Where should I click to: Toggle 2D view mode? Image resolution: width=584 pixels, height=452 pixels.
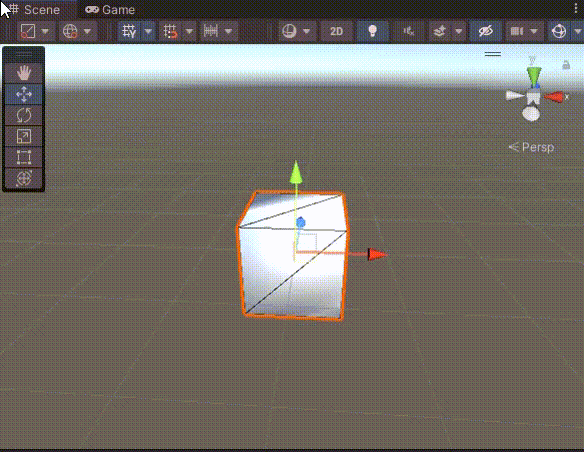336,31
